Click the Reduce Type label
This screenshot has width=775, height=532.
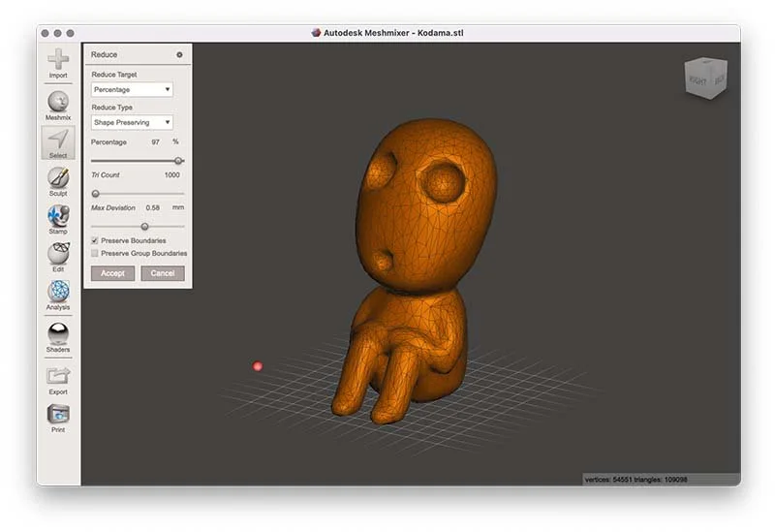click(x=111, y=108)
